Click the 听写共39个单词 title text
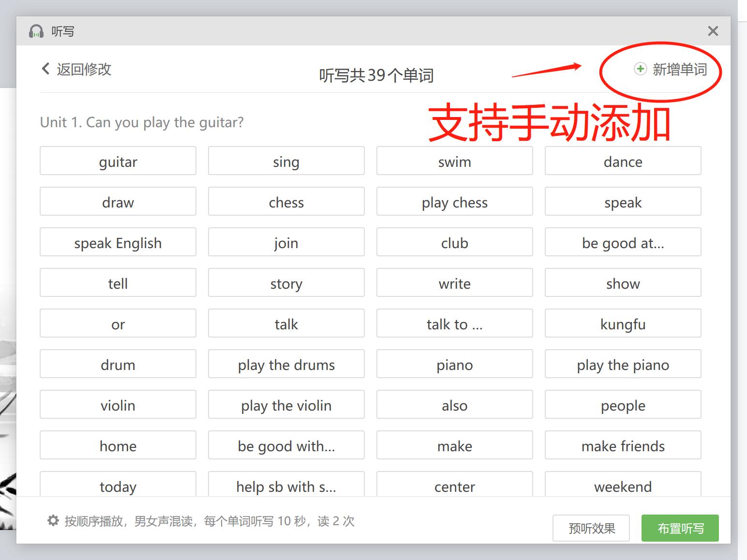This screenshot has width=747, height=560. pos(376,75)
